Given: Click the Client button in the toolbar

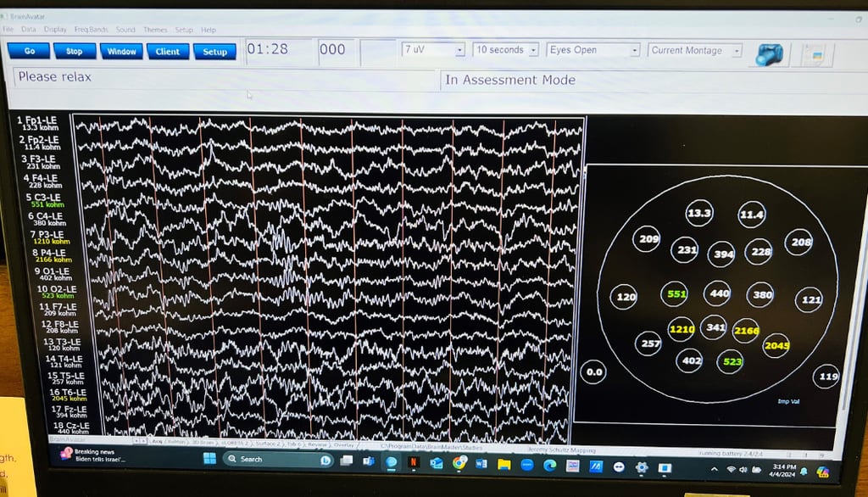Looking at the screenshot, I should [168, 51].
